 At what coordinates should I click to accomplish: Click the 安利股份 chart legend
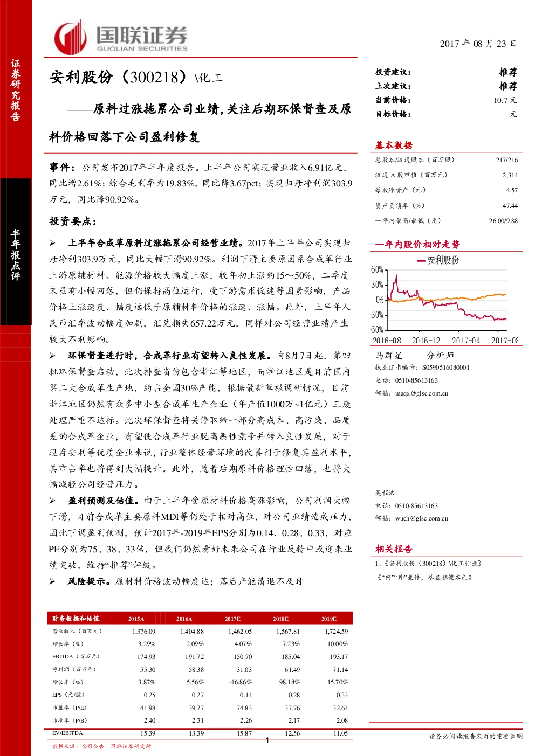438,260
